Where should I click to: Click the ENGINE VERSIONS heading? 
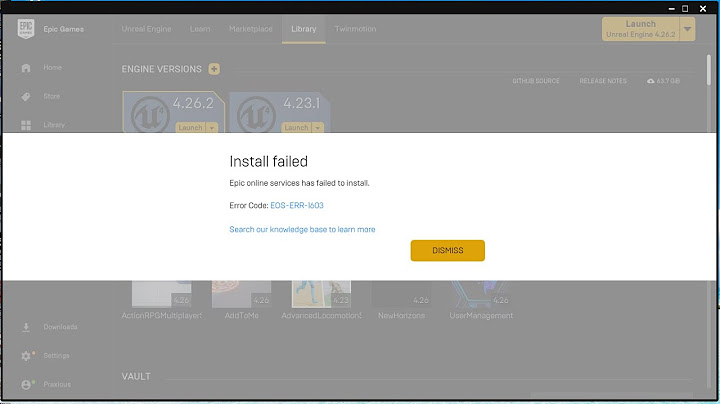pos(162,69)
